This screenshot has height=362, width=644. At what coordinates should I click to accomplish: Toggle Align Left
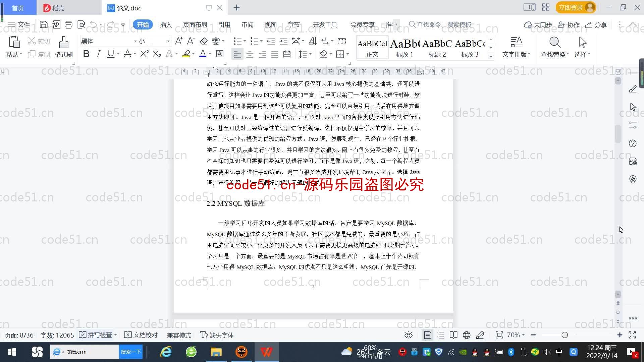coord(237,54)
